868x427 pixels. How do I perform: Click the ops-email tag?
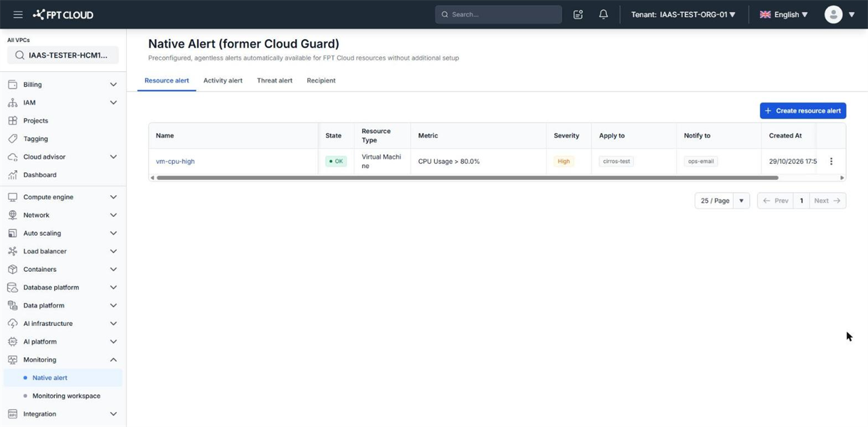[701, 161]
